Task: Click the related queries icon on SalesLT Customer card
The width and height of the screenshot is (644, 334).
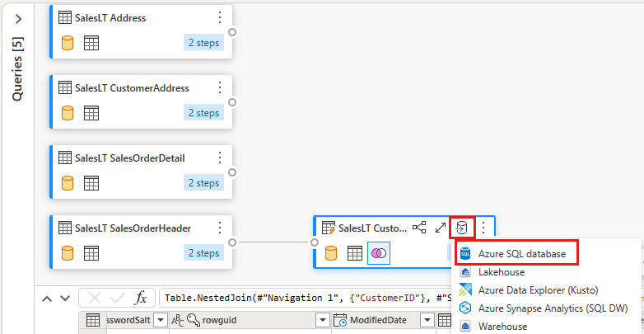Action: 419,228
